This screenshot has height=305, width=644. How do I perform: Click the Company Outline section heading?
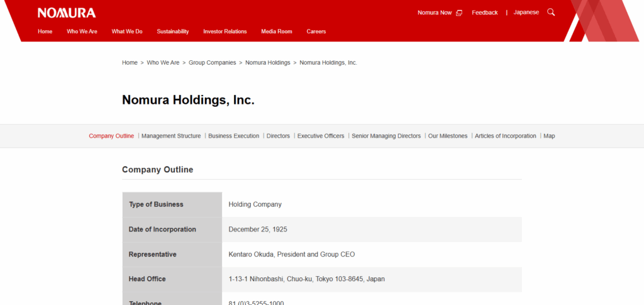tap(158, 170)
